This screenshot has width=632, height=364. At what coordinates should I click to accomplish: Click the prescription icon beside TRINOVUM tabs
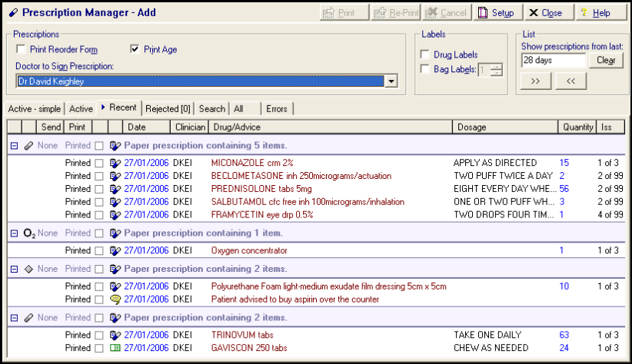(115, 336)
